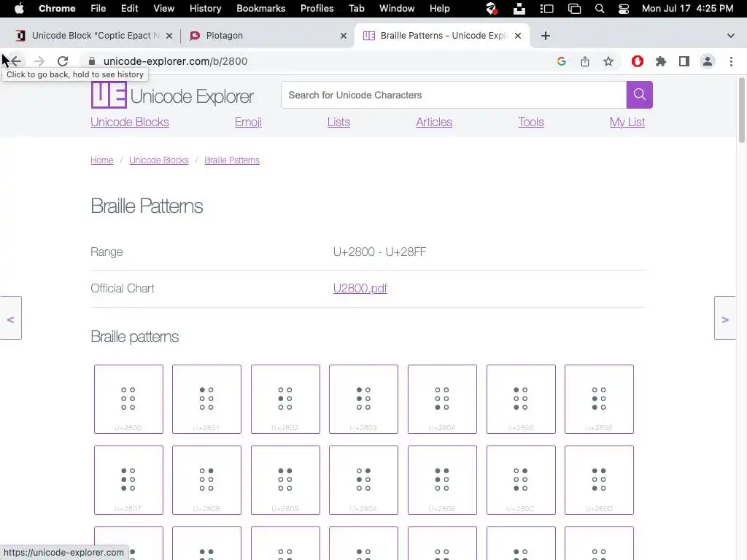Click the Unicode Explorer logo
Screen dimensions: 747x560
click(172, 96)
